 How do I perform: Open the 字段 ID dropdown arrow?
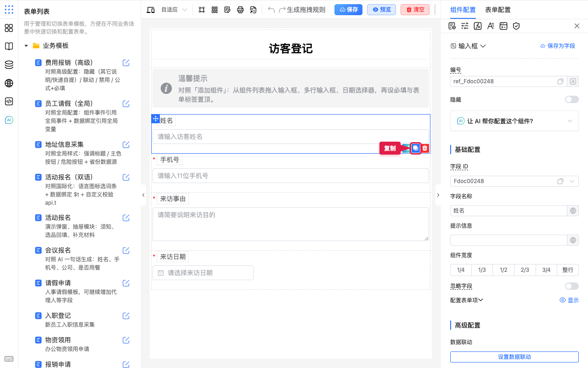coord(572,181)
